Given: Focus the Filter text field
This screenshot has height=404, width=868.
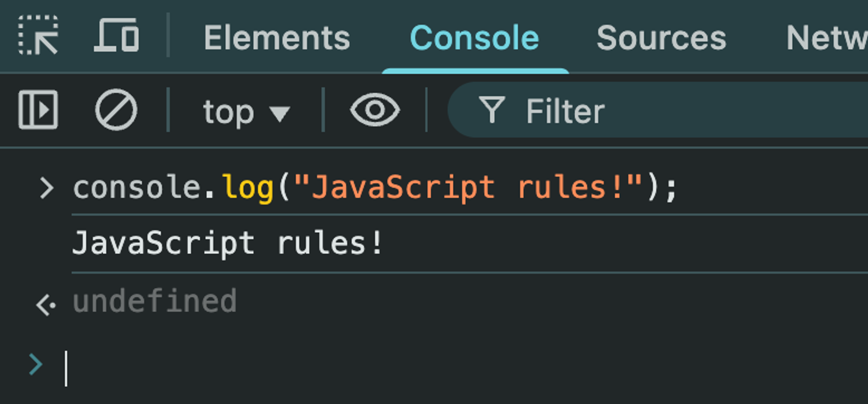Looking at the screenshot, I should 658,110.
